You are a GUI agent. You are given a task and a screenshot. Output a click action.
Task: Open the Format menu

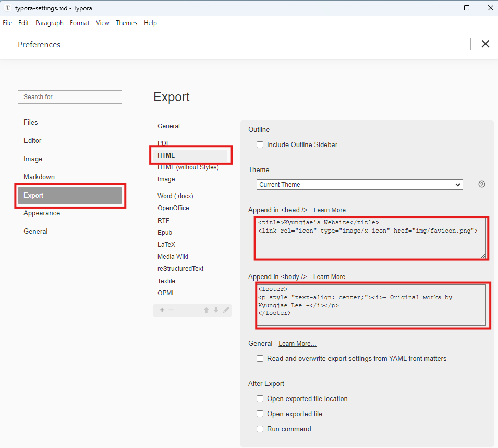tap(80, 23)
